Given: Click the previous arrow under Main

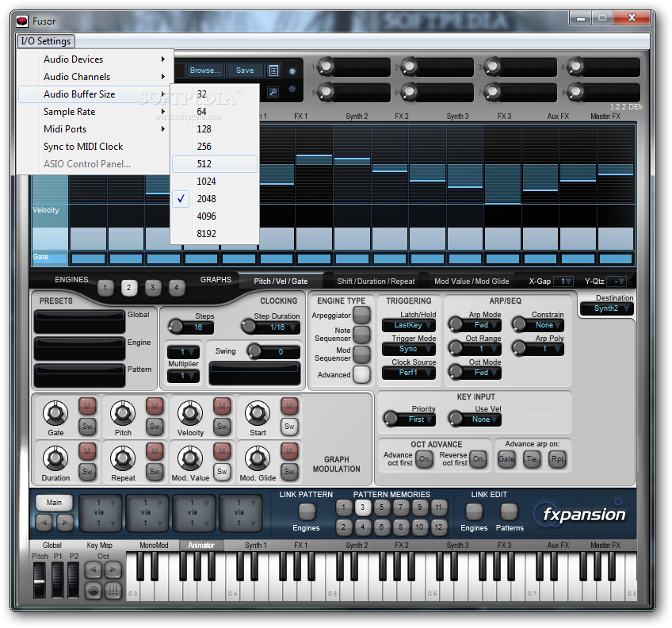Looking at the screenshot, I should [44, 522].
